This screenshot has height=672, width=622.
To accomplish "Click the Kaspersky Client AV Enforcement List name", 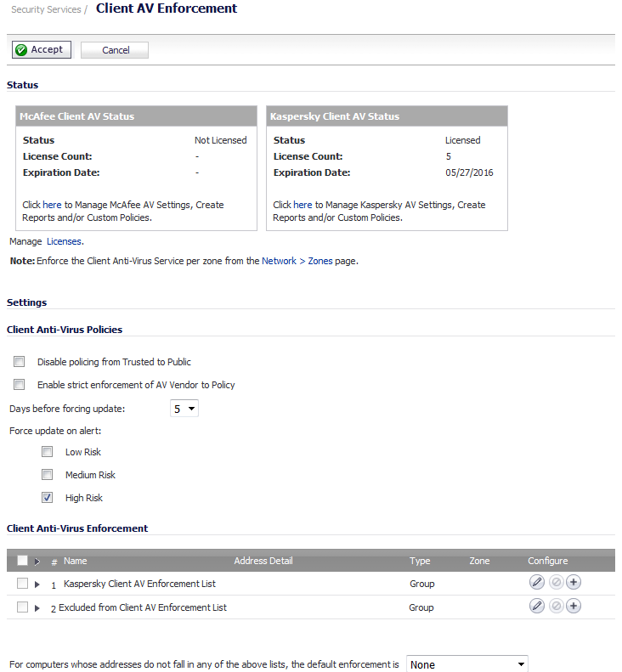I will tap(139, 584).
